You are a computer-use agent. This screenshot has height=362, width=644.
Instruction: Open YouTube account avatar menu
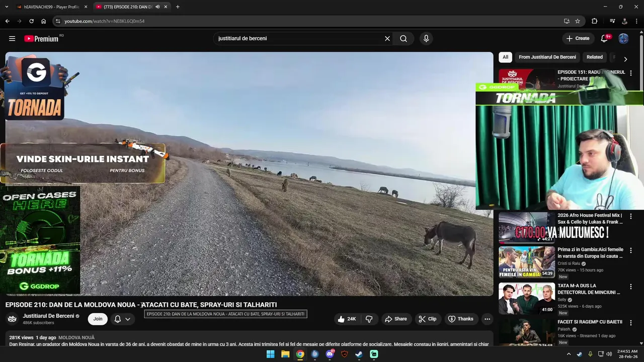(623, 39)
